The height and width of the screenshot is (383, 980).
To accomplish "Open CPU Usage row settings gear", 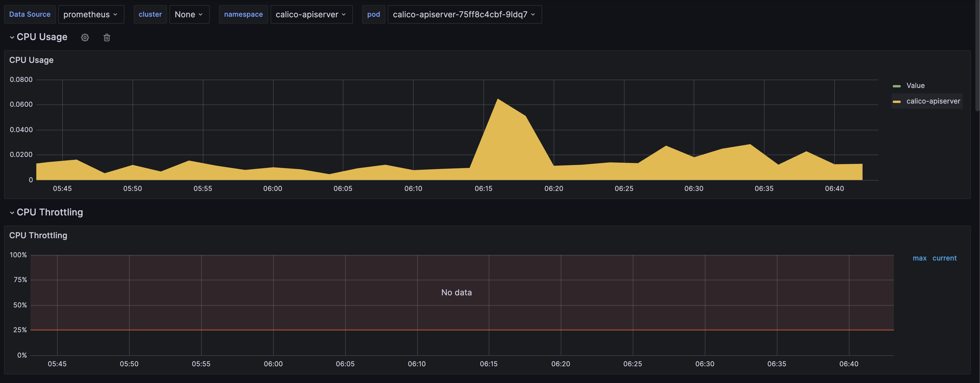I will (85, 37).
